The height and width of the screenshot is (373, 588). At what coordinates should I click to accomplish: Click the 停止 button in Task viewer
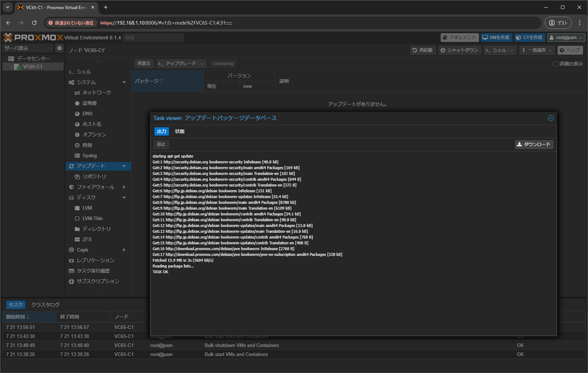161,145
